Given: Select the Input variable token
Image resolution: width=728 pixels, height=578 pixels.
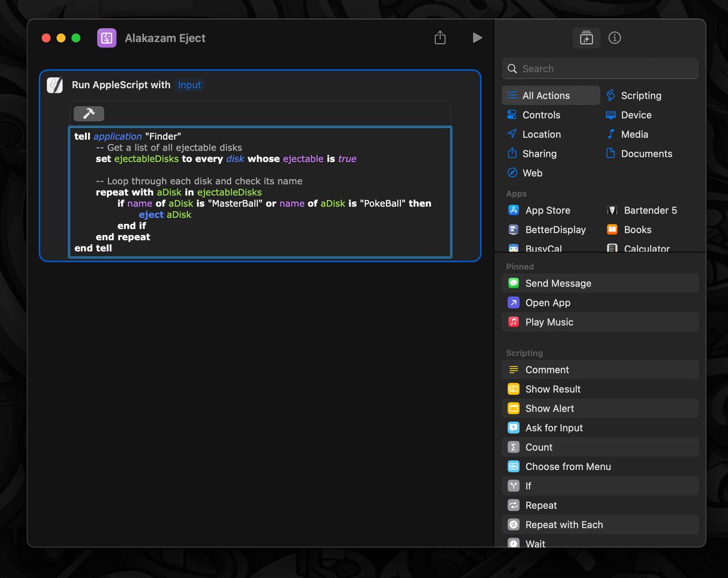Looking at the screenshot, I should pyautogui.click(x=189, y=85).
